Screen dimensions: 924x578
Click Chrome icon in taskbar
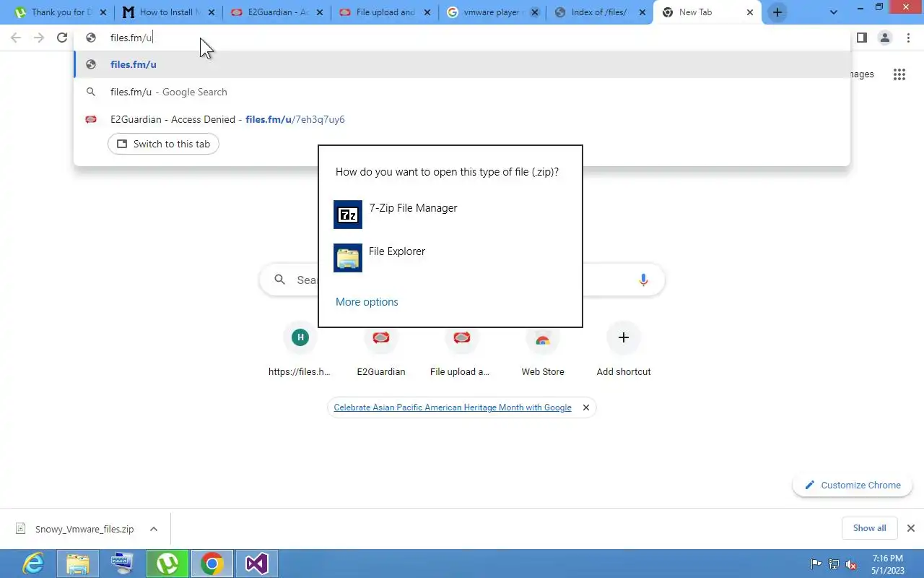(212, 564)
